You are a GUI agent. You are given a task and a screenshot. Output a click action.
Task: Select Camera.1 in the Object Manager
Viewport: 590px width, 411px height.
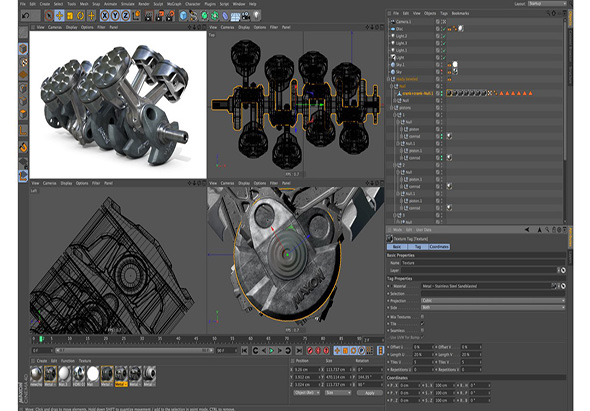coord(403,22)
